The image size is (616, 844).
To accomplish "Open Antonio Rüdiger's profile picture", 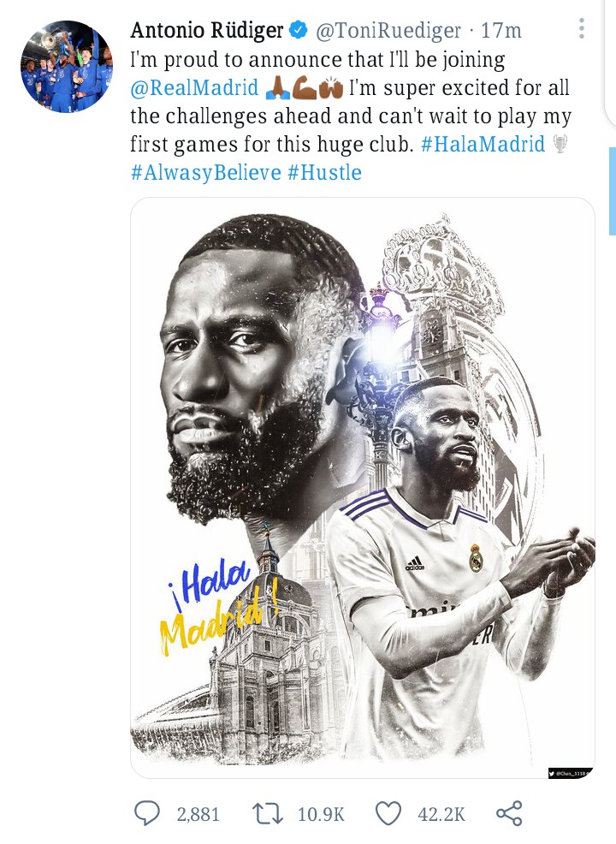I will [67, 67].
